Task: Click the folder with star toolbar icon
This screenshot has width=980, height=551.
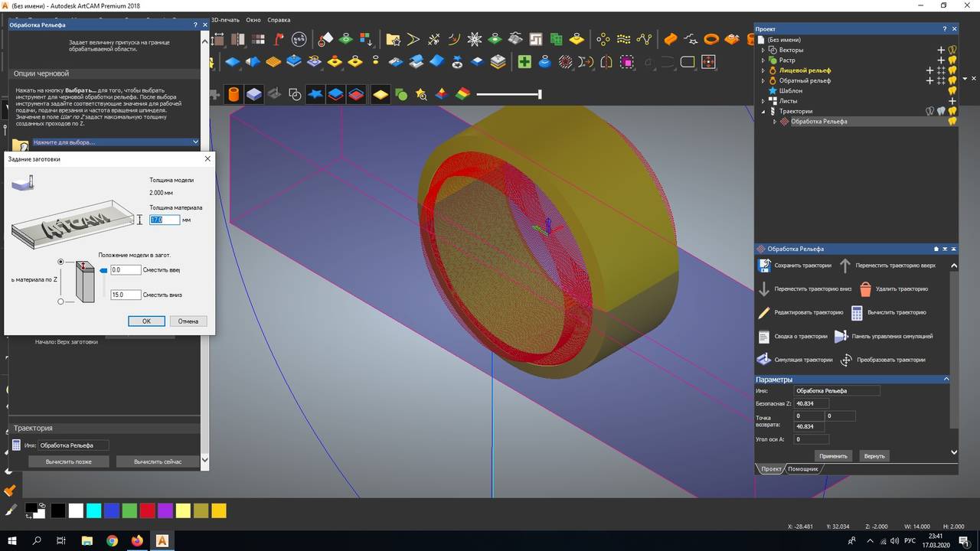Action: 393,39
